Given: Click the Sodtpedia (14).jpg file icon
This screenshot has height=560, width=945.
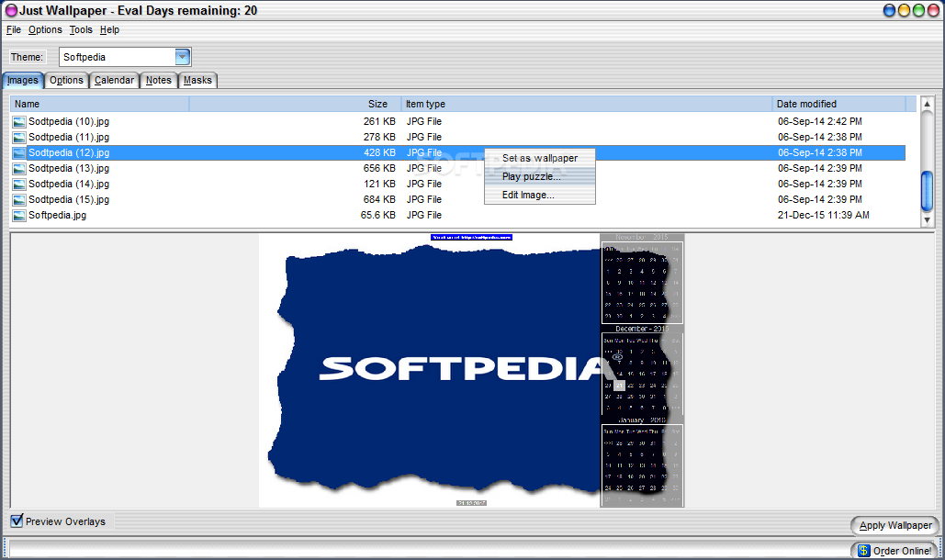Looking at the screenshot, I should [x=19, y=185].
